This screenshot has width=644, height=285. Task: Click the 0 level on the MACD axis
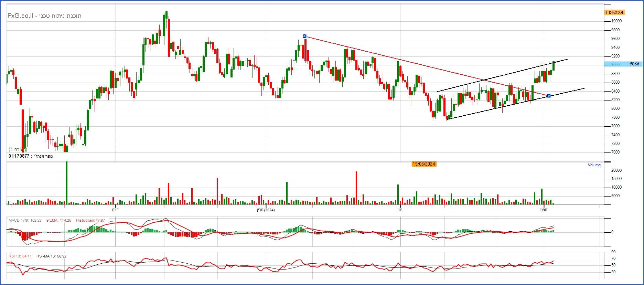(612, 232)
